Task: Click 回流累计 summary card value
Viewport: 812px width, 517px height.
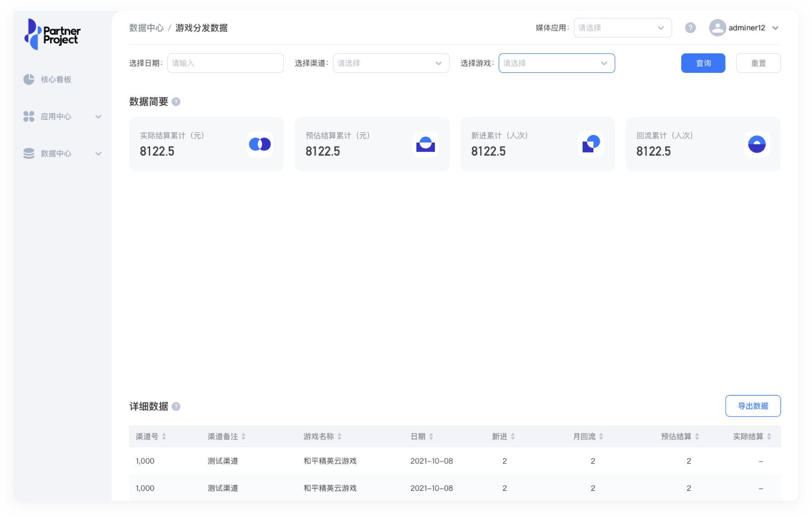Action: 654,152
